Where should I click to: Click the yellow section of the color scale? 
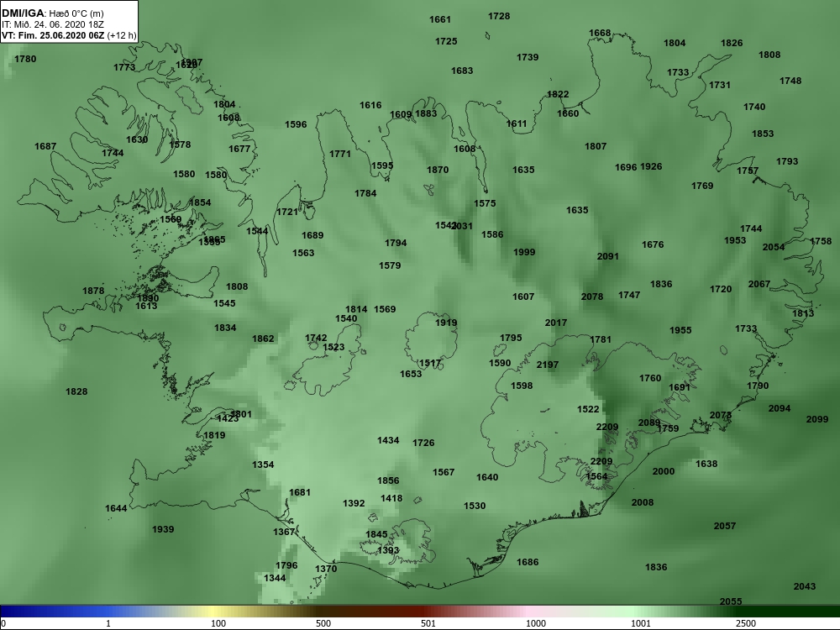pos(214,612)
